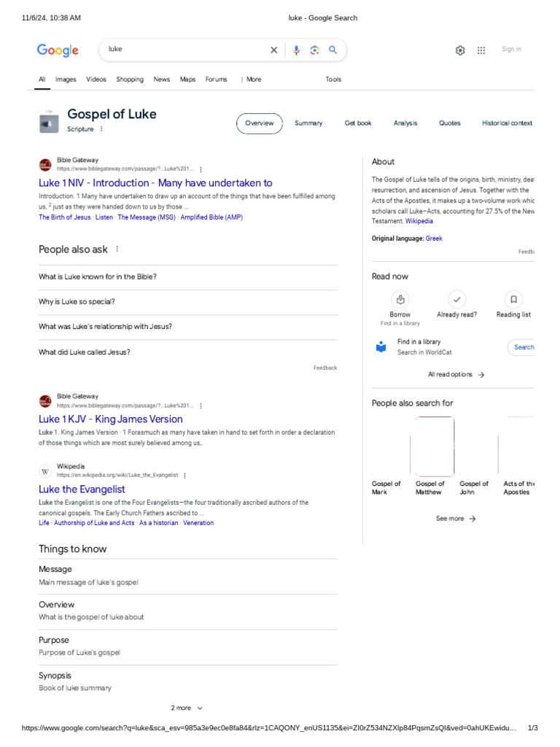Viewport: 560px width, 747px height.
Task: Click the Search button for WorldCat library
Action: (x=521, y=347)
